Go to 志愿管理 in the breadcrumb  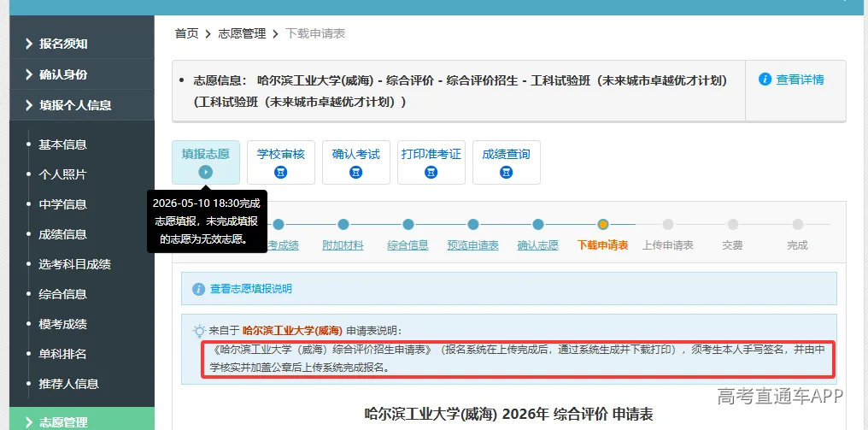tap(242, 34)
